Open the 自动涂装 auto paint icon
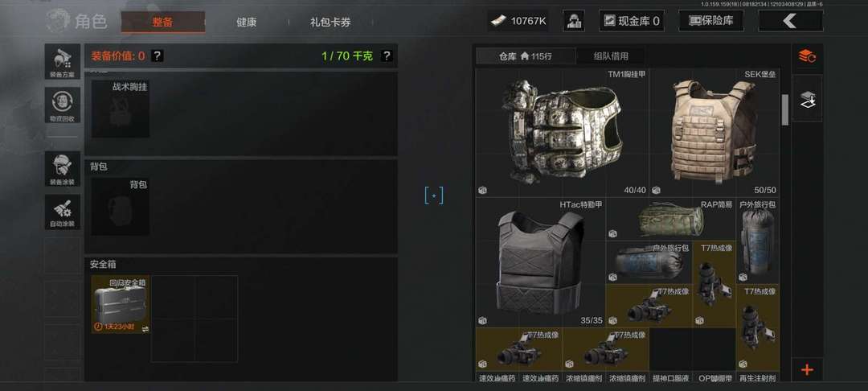This screenshot has width=868, height=391. (63, 212)
